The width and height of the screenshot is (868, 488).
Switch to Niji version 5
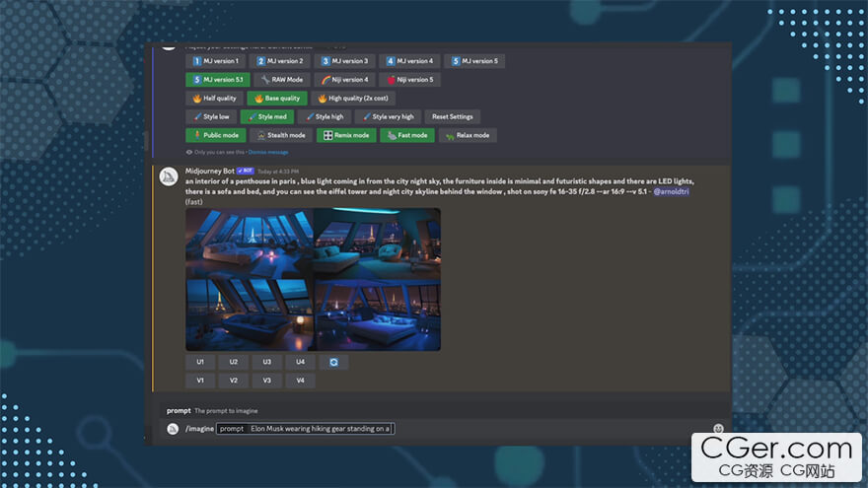coord(409,80)
